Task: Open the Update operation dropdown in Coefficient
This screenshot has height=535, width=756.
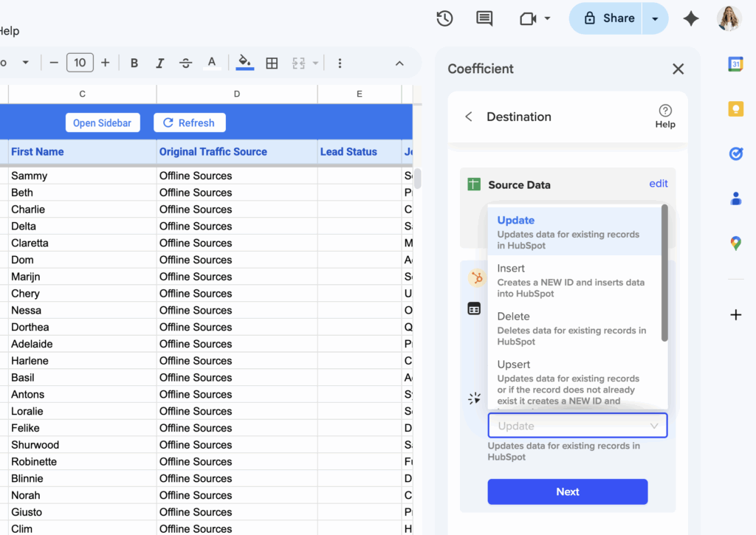Action: [577, 426]
